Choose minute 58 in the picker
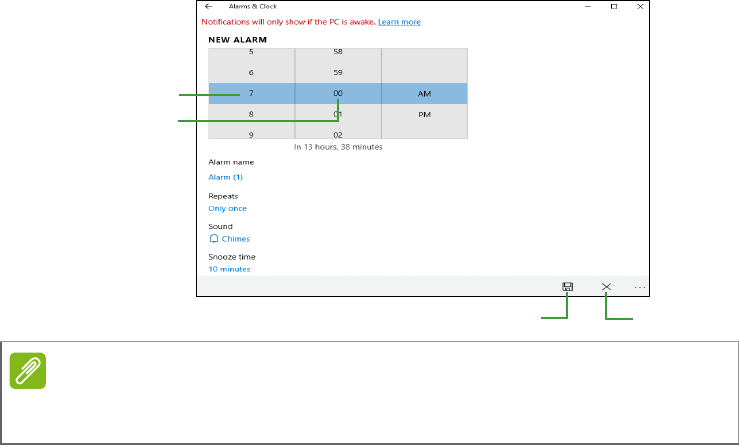Viewport: 739px width, 445px height. (x=338, y=51)
